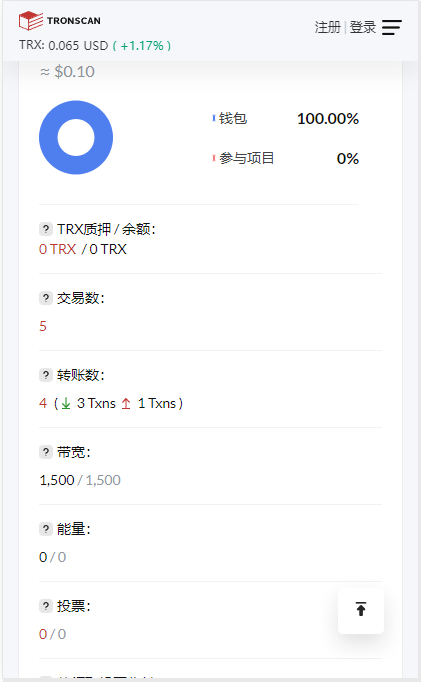Click the question mark next to 交易数
Image resolution: width=421 pixels, height=682 pixels.
pyautogui.click(x=46, y=298)
